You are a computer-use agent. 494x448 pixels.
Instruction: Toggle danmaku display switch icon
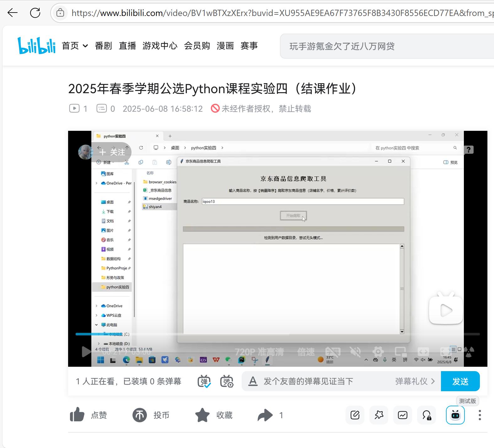(204, 381)
